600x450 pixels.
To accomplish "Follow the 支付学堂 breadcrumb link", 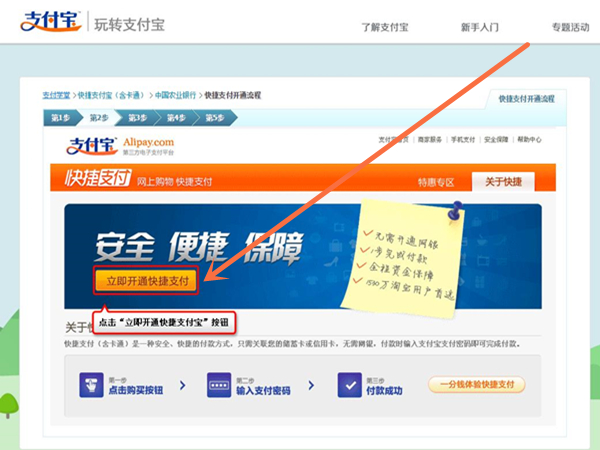I will (56, 95).
